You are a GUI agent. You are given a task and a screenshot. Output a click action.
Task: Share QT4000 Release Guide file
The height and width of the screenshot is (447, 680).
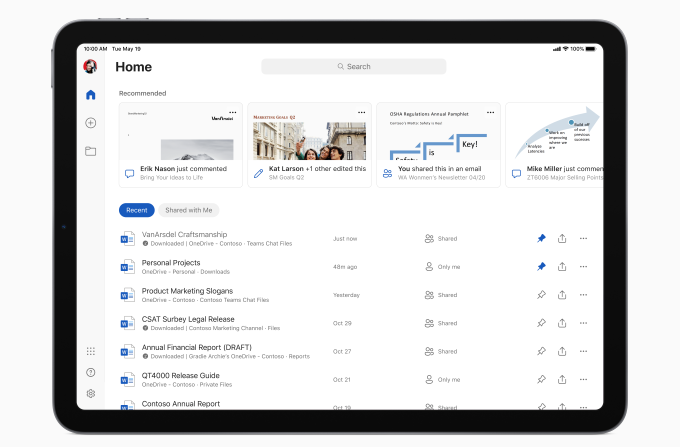click(x=562, y=379)
